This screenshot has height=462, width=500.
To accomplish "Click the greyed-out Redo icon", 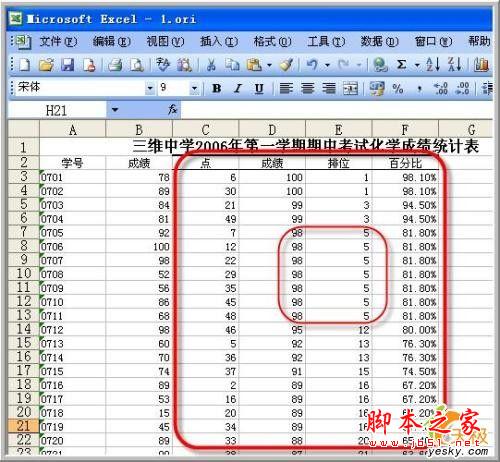I will pos(344,64).
